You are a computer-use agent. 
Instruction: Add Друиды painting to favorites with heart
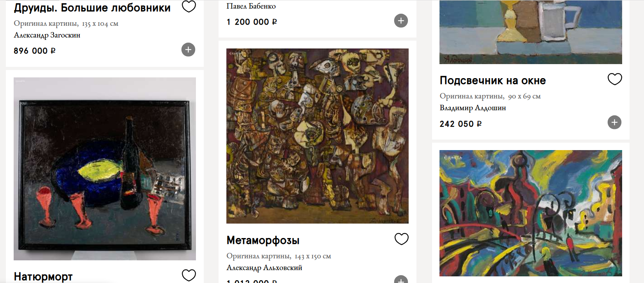coord(189,6)
